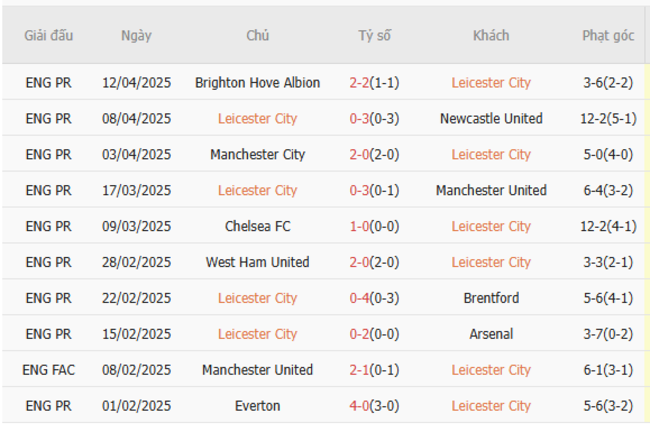Select the ENG FAC league label
The image size is (650, 432).
(x=49, y=371)
